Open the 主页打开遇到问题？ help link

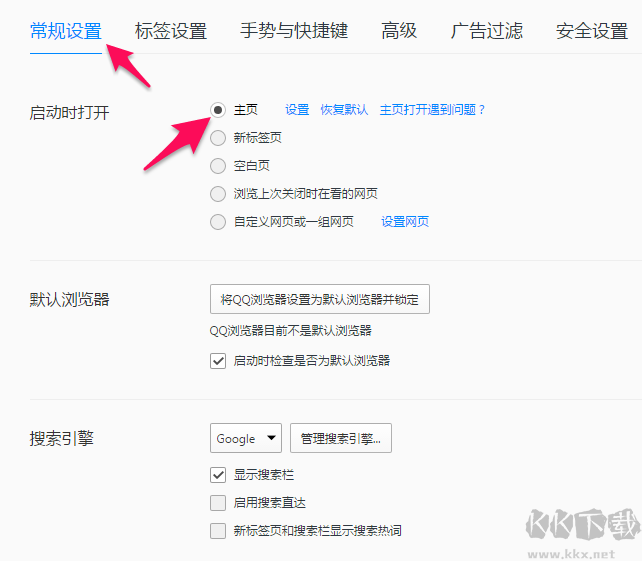coord(432,110)
